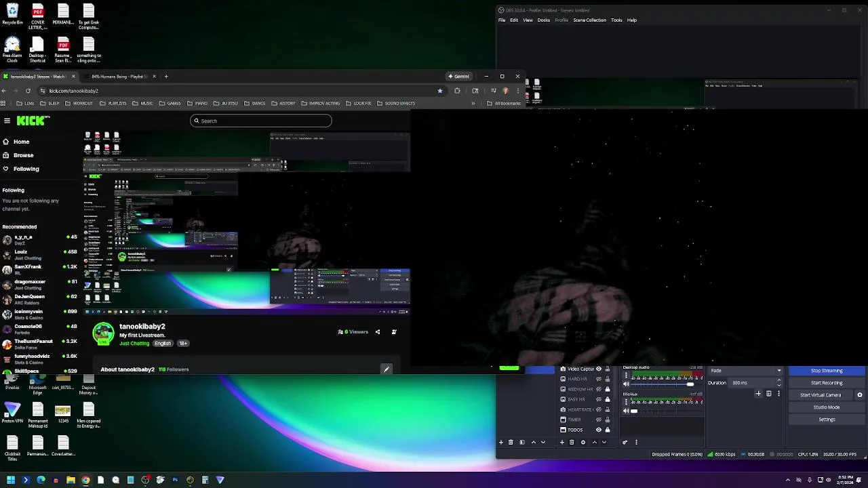Click Start Recording button
This screenshot has height=488, width=868.
827,383
